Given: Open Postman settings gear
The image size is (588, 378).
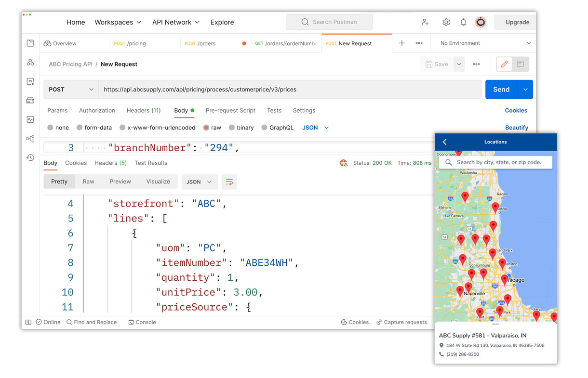Looking at the screenshot, I should coord(446,22).
